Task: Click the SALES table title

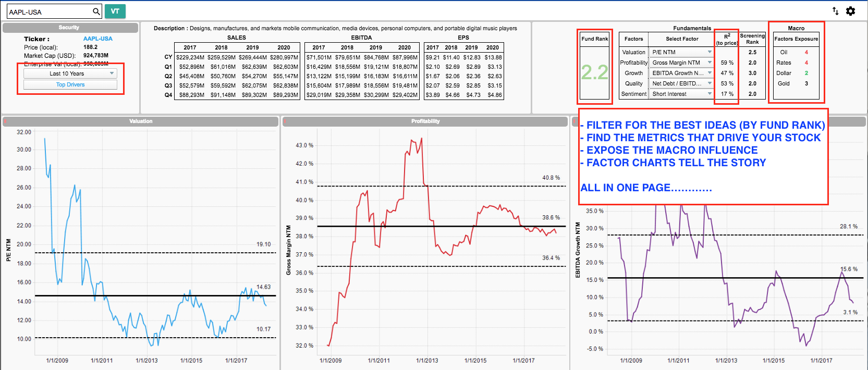Action: (x=237, y=38)
